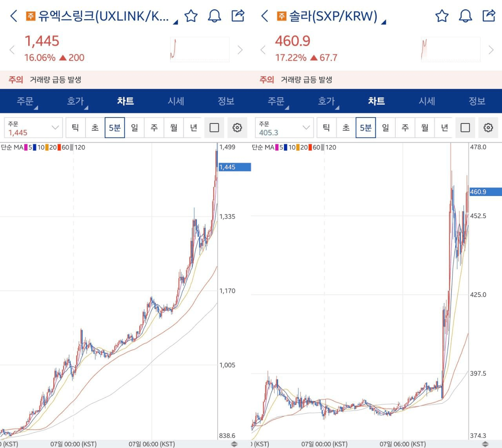Open price alert bell for UXLINK
502x448 pixels.
[215, 16]
